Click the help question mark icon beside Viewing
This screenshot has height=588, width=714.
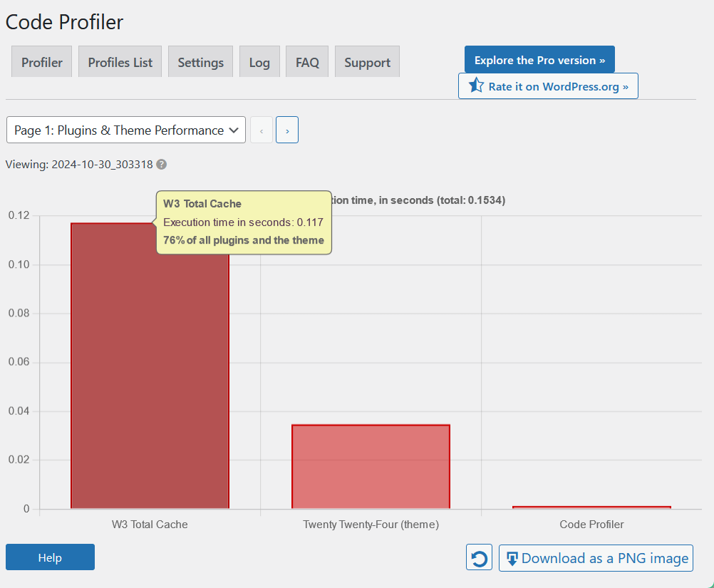[x=161, y=165]
